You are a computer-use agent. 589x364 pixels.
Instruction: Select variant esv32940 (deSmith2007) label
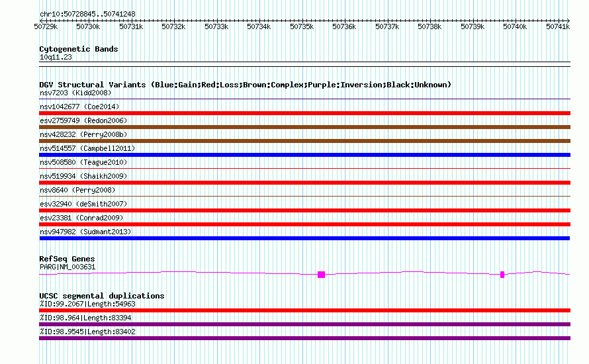click(83, 204)
